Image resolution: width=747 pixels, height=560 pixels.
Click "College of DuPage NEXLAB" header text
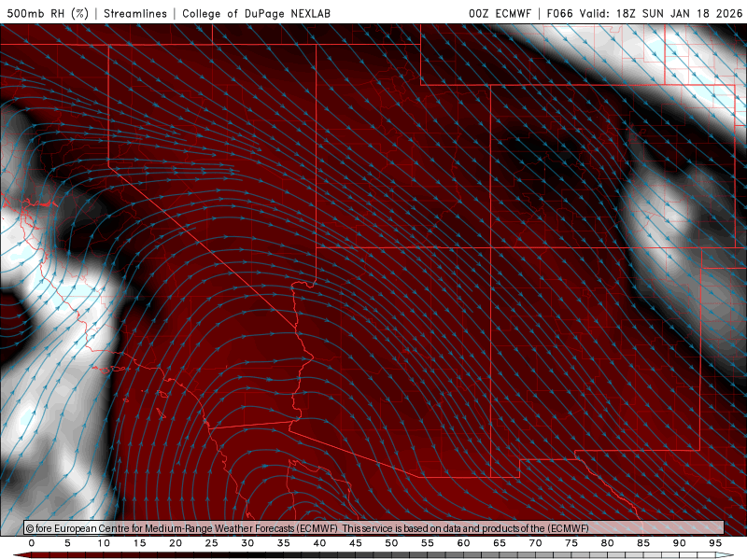point(256,13)
